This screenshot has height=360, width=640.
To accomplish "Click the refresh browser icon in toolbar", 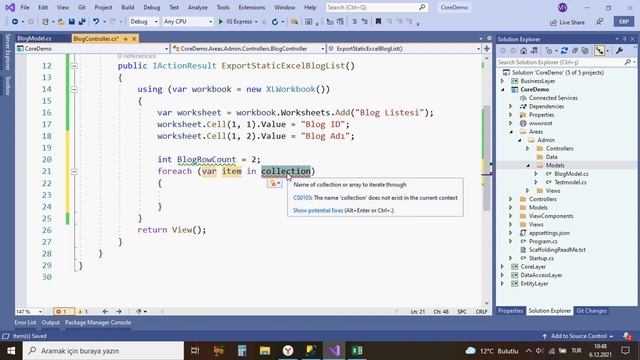I will 275,22.
